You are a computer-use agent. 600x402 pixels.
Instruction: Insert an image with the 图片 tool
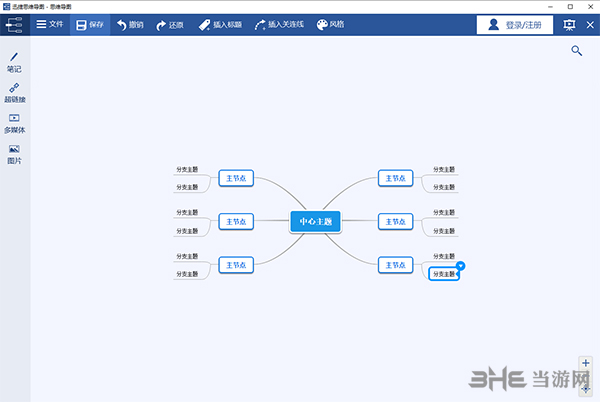click(14, 155)
